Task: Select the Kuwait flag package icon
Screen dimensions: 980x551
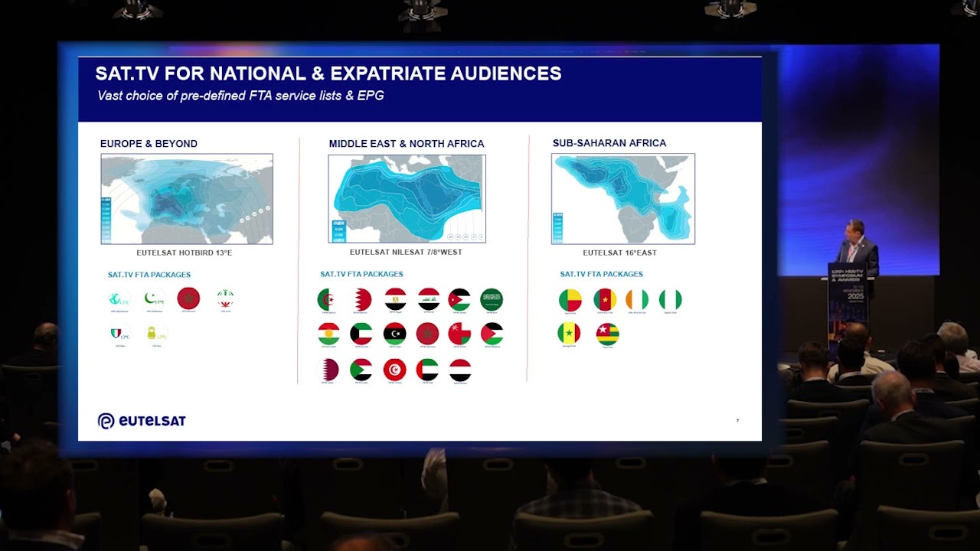Action: pos(361,334)
